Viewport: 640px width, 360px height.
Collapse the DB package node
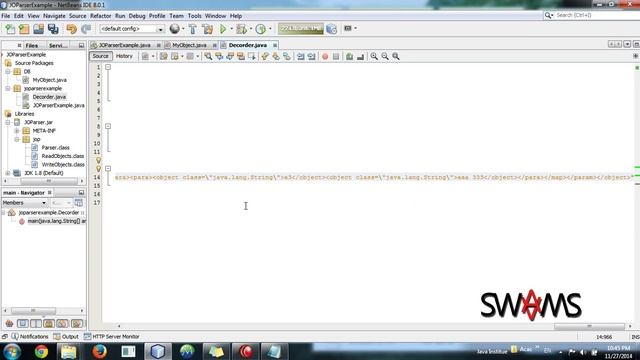(8, 71)
